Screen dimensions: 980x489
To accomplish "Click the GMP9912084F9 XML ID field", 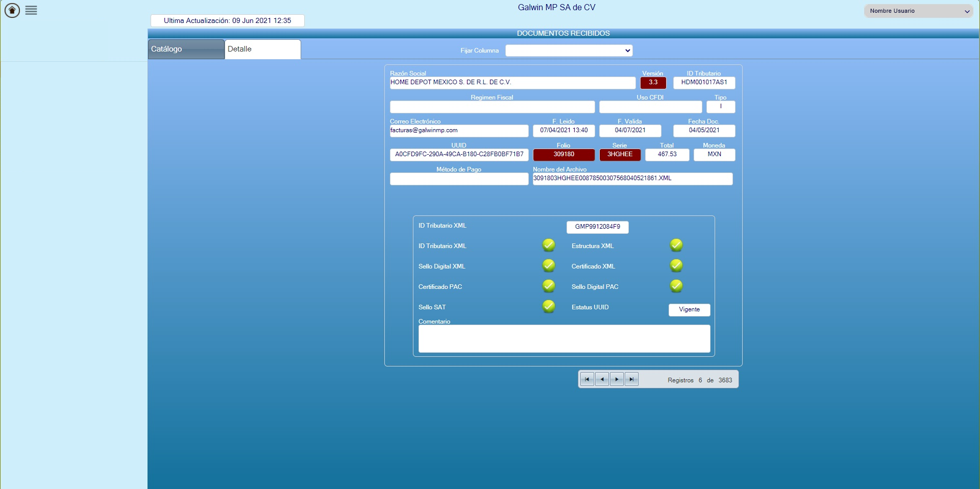I will point(597,227).
